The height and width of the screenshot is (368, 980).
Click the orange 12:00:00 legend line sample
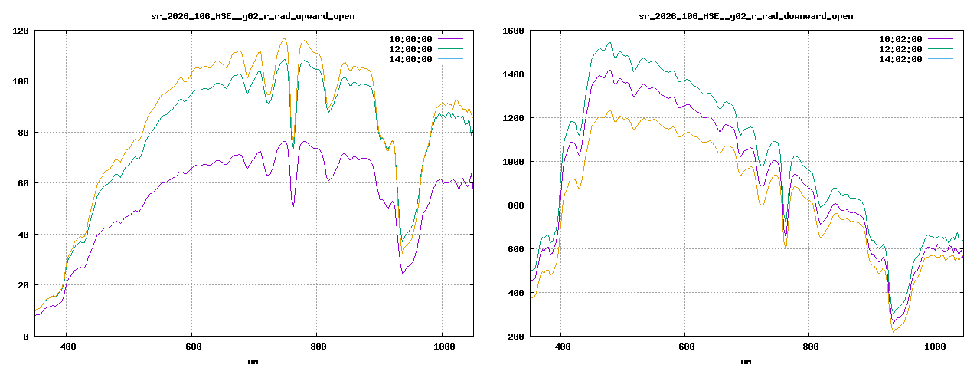449,48
